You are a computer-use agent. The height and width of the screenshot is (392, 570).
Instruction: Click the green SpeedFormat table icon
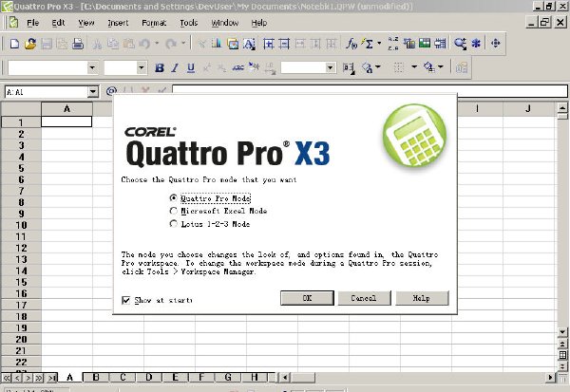[425, 44]
